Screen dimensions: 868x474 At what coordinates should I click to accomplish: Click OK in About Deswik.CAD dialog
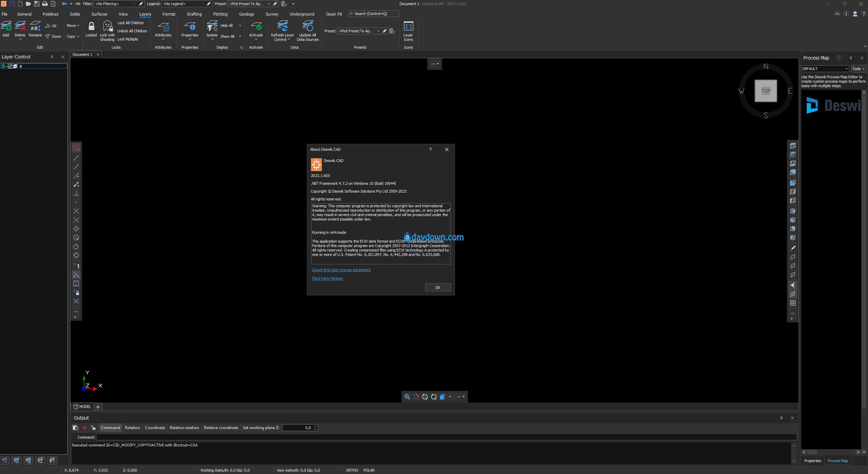coord(438,288)
